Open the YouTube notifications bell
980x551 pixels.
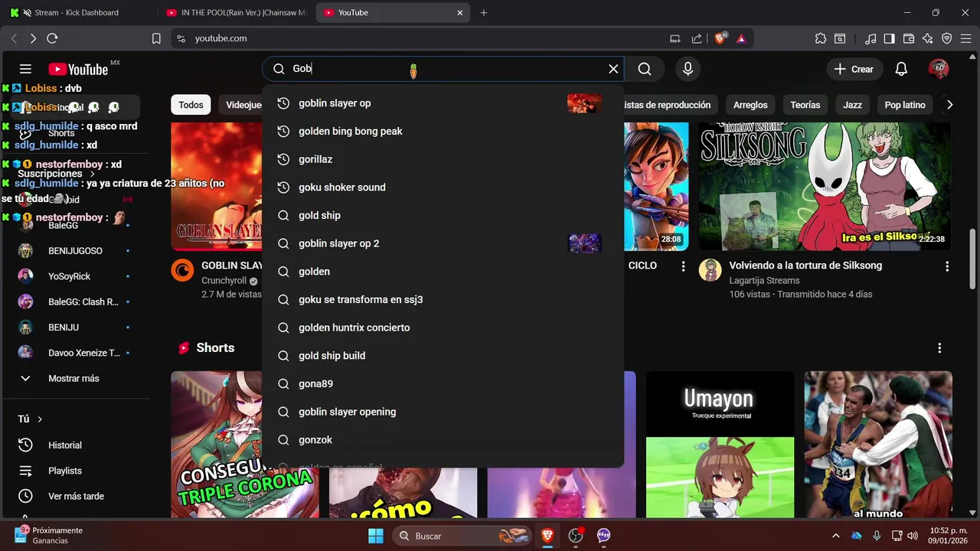[901, 69]
